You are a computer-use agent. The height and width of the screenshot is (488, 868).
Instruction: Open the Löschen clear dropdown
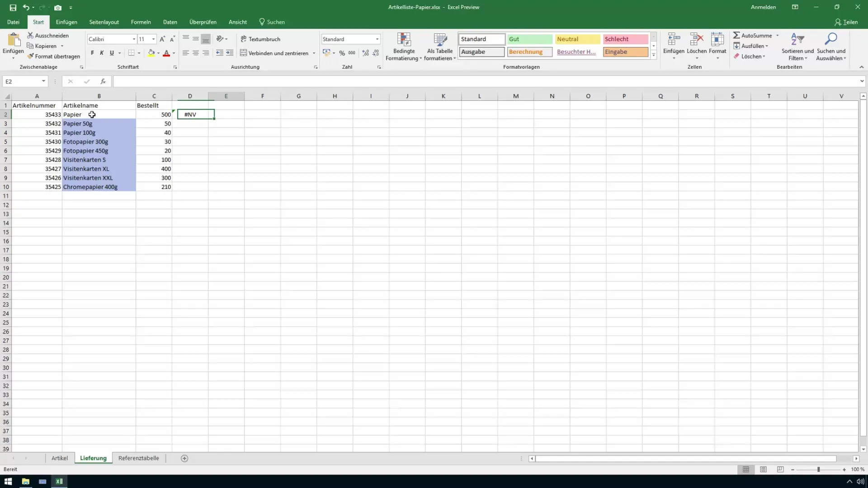coord(749,56)
